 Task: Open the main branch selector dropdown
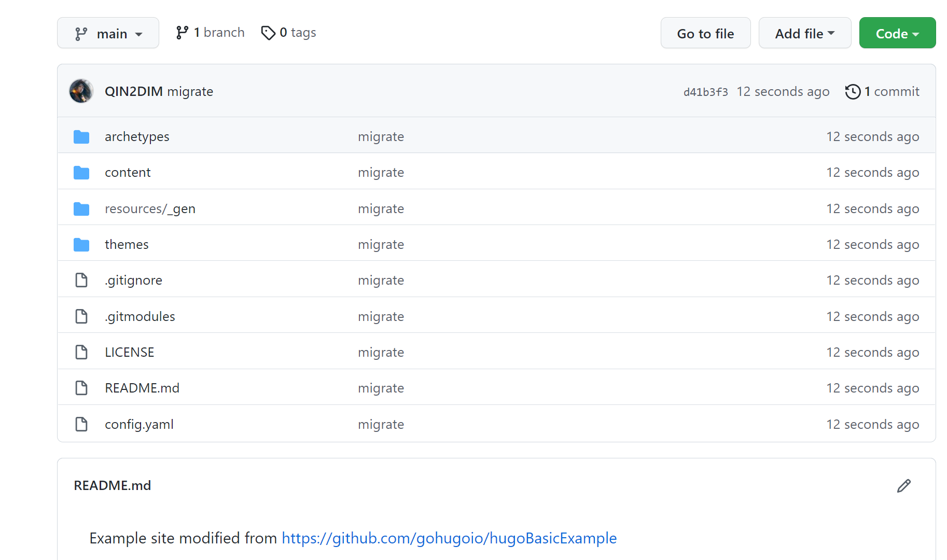[108, 33]
